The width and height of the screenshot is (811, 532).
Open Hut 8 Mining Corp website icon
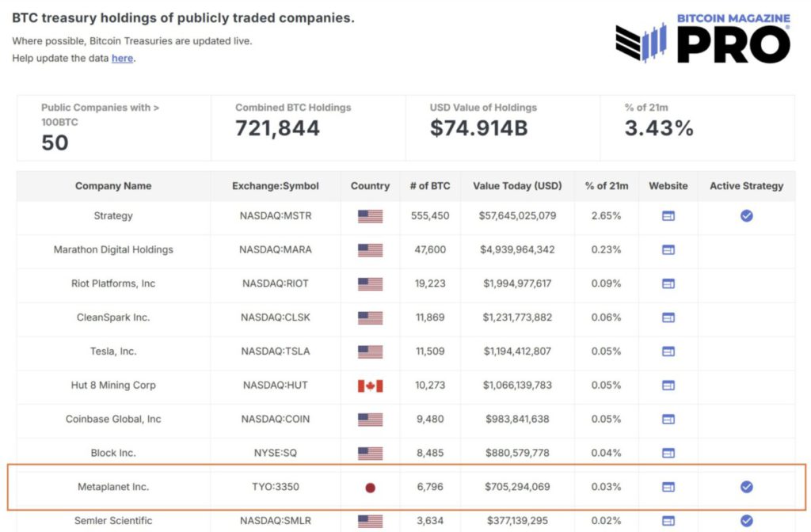pos(668,386)
